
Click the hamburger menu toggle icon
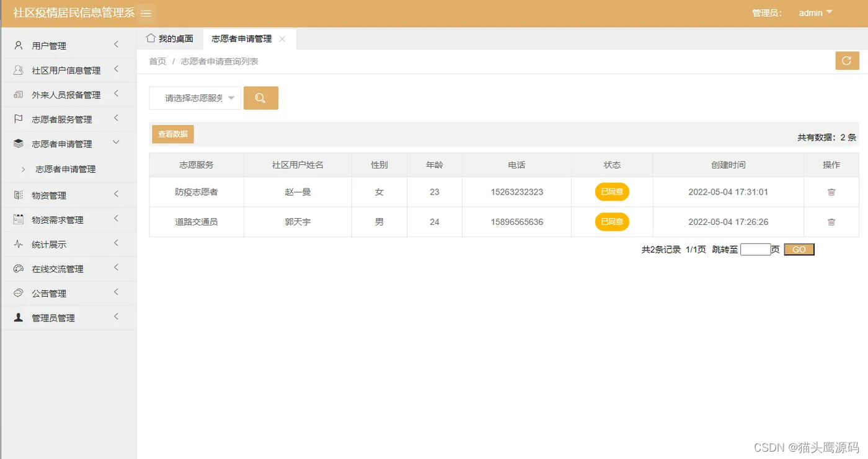point(146,13)
